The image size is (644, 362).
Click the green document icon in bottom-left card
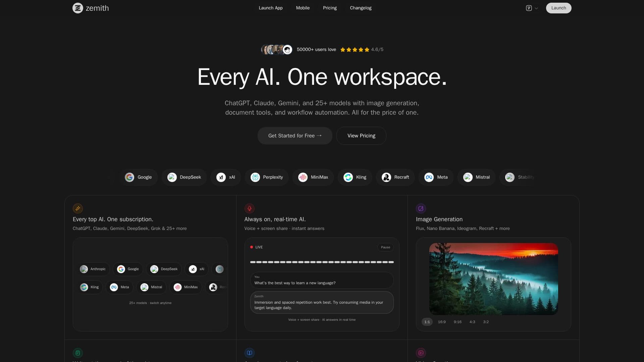coord(78,353)
